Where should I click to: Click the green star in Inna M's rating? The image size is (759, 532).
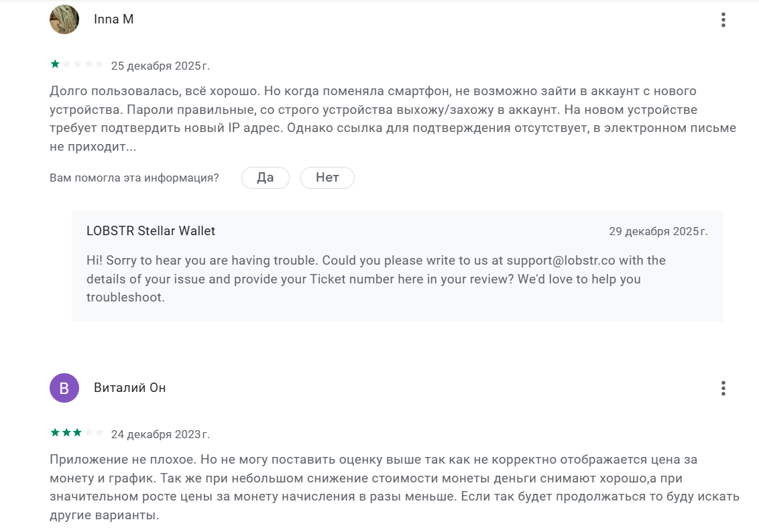point(55,64)
